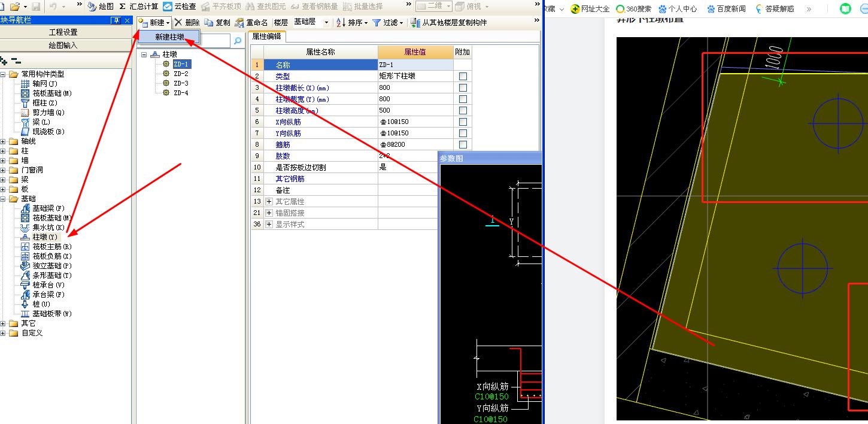Toggle 附加 checkbox for X向纵筋 row

click(x=463, y=122)
